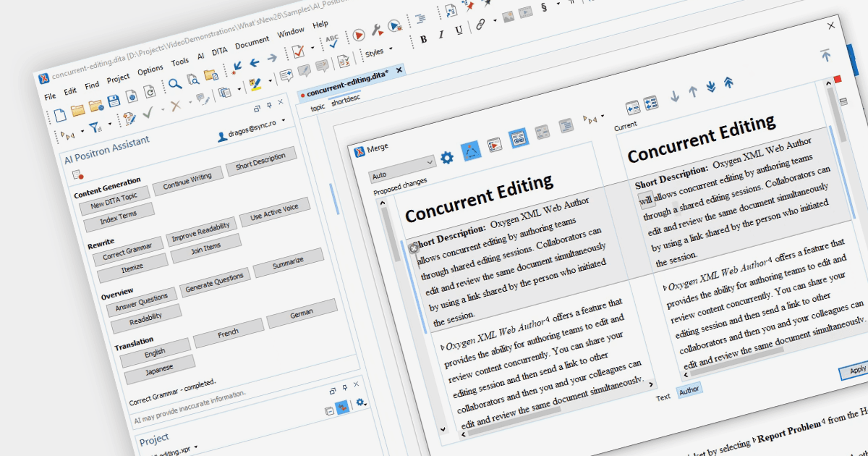Switch to the Text tab in Merge
Screen dimensions: 868x456
pyautogui.click(x=663, y=397)
